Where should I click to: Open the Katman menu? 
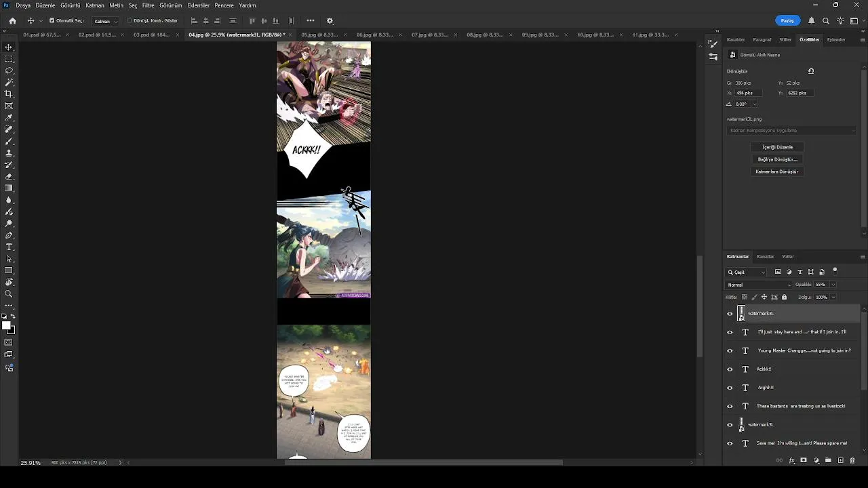95,5
